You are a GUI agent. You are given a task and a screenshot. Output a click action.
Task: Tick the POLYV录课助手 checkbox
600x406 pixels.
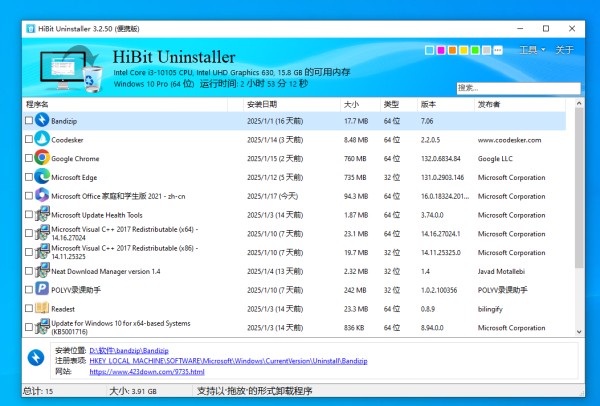[29, 290]
